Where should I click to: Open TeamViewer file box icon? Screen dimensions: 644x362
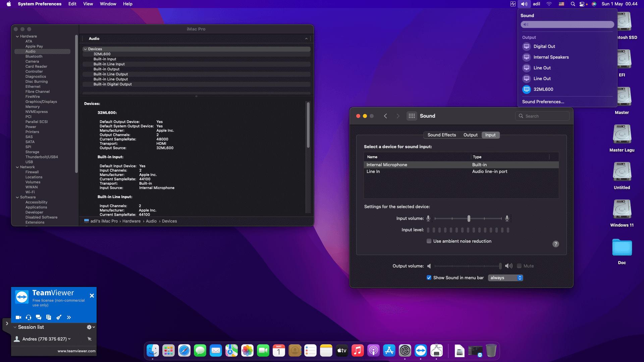point(49,317)
